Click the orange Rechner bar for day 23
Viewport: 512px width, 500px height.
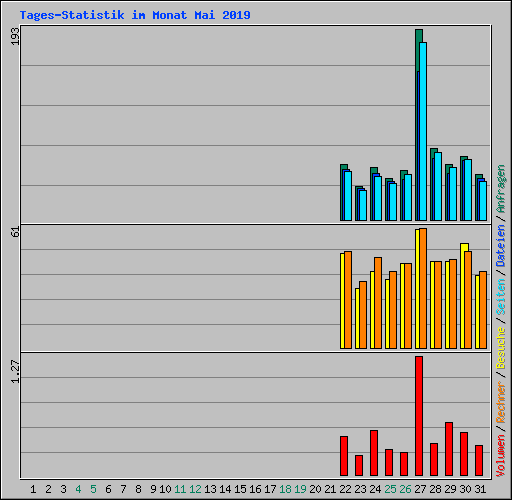pyautogui.click(x=363, y=315)
